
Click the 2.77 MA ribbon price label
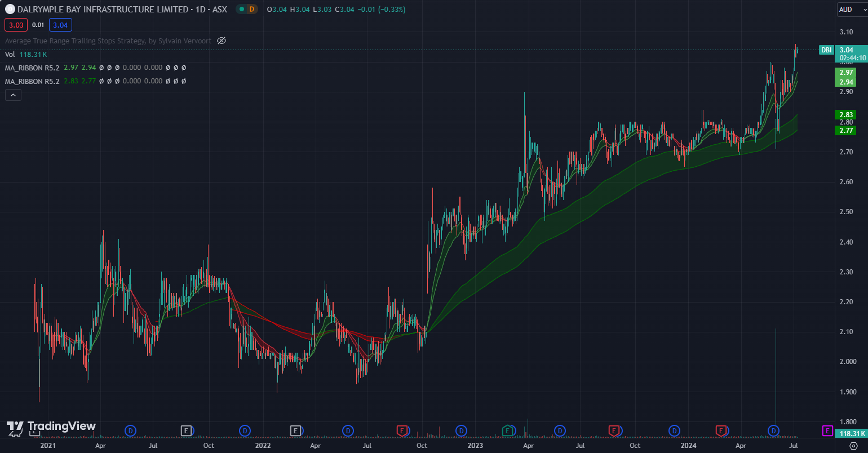pyautogui.click(x=846, y=130)
